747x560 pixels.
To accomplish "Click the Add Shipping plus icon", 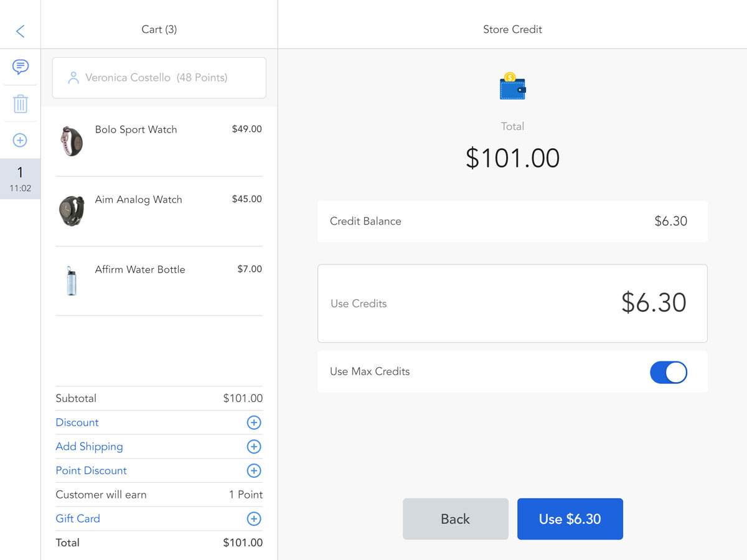I will 253,446.
